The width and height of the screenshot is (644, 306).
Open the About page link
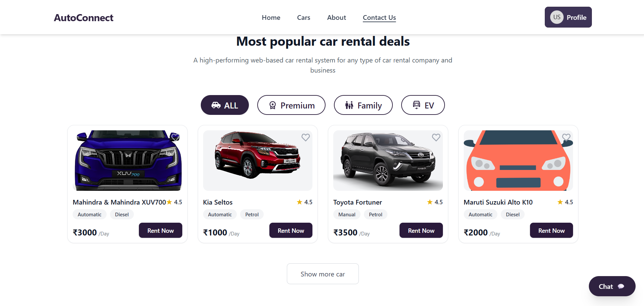336,17
